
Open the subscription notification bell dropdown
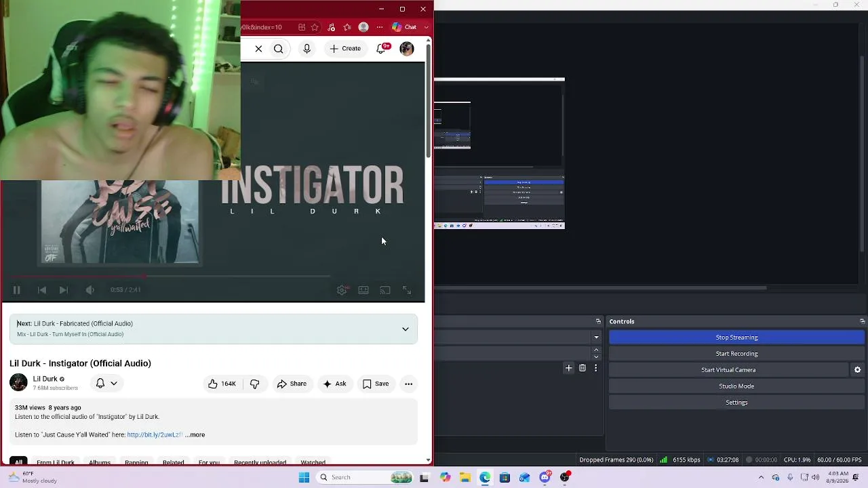[106, 384]
